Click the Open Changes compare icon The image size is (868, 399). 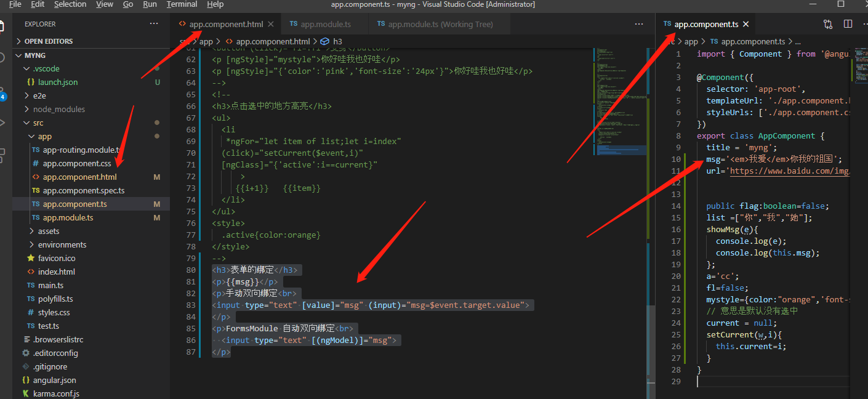pyautogui.click(x=828, y=24)
